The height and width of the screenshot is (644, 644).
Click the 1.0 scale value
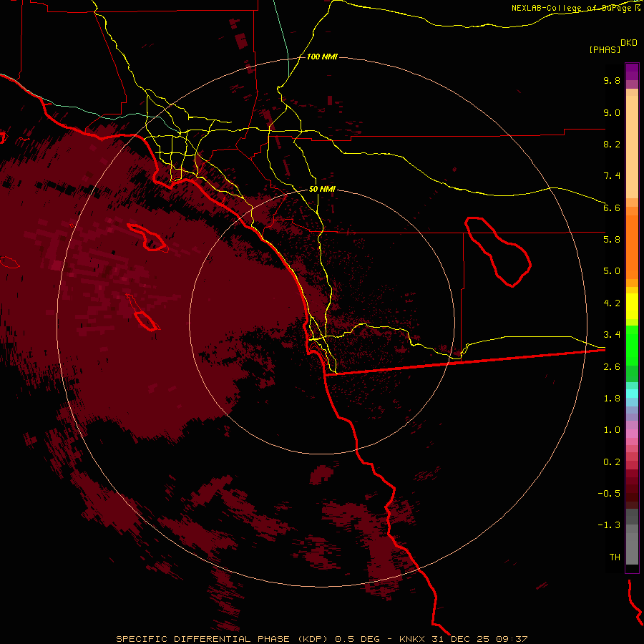612,430
